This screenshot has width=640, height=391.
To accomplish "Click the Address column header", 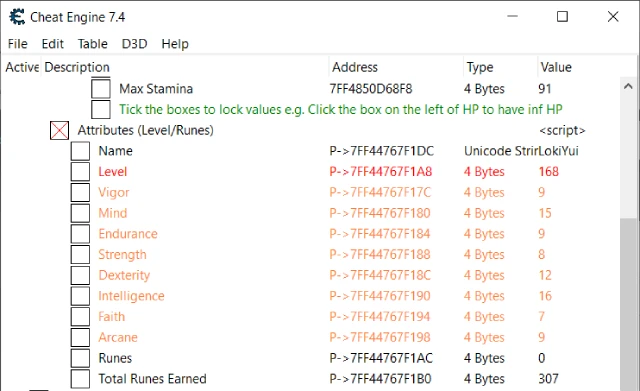I will [x=355, y=67].
